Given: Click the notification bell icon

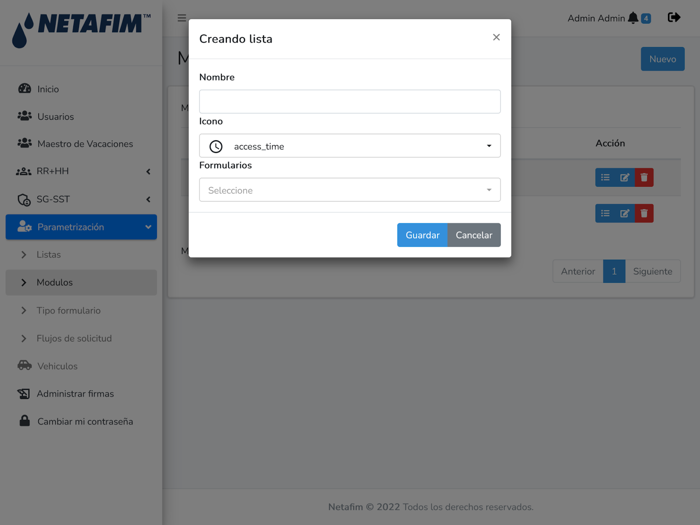Looking at the screenshot, I should [x=633, y=18].
